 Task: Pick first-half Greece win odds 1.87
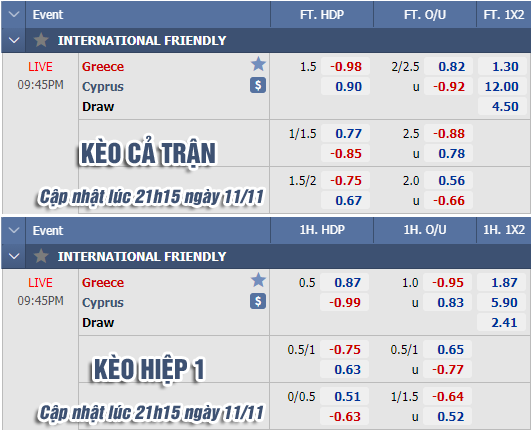coord(502,282)
